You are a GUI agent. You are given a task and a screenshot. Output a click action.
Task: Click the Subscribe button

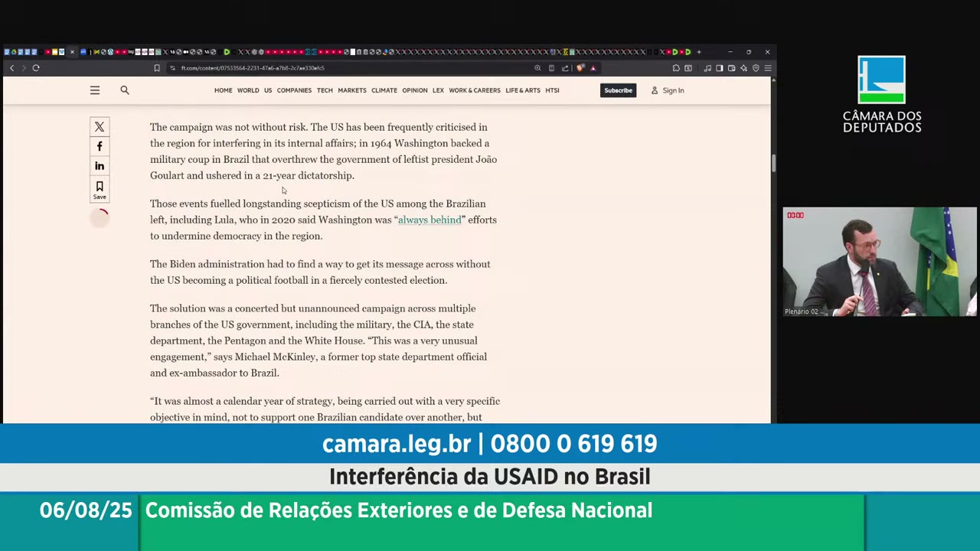[x=618, y=90]
